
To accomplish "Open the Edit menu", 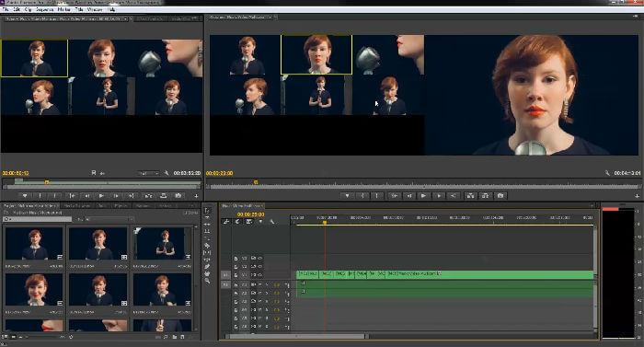I will pos(17,9).
